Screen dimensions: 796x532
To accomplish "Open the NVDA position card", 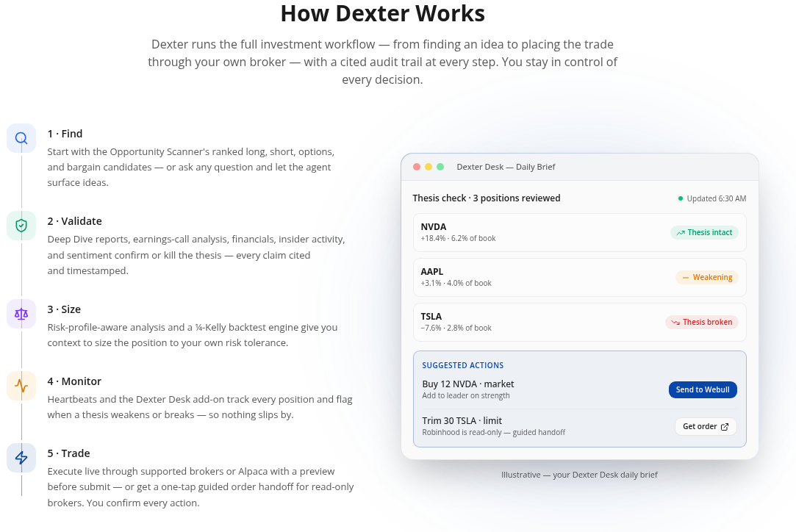I will [580, 232].
